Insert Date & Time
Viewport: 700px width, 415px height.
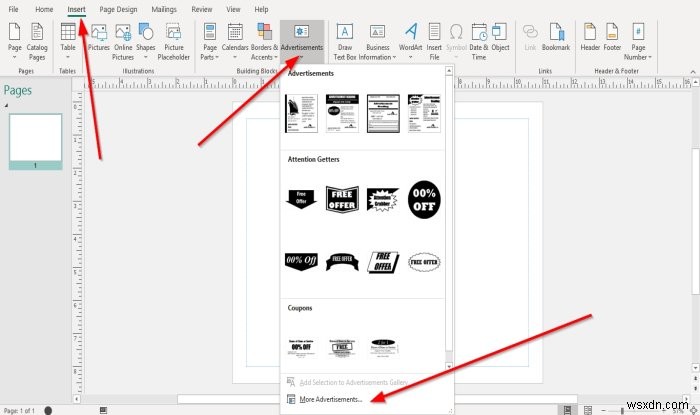[x=479, y=41]
